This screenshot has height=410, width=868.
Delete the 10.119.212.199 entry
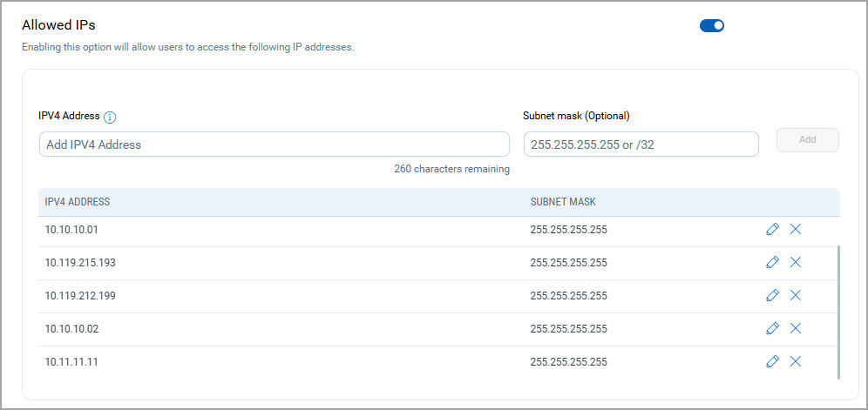(x=796, y=295)
